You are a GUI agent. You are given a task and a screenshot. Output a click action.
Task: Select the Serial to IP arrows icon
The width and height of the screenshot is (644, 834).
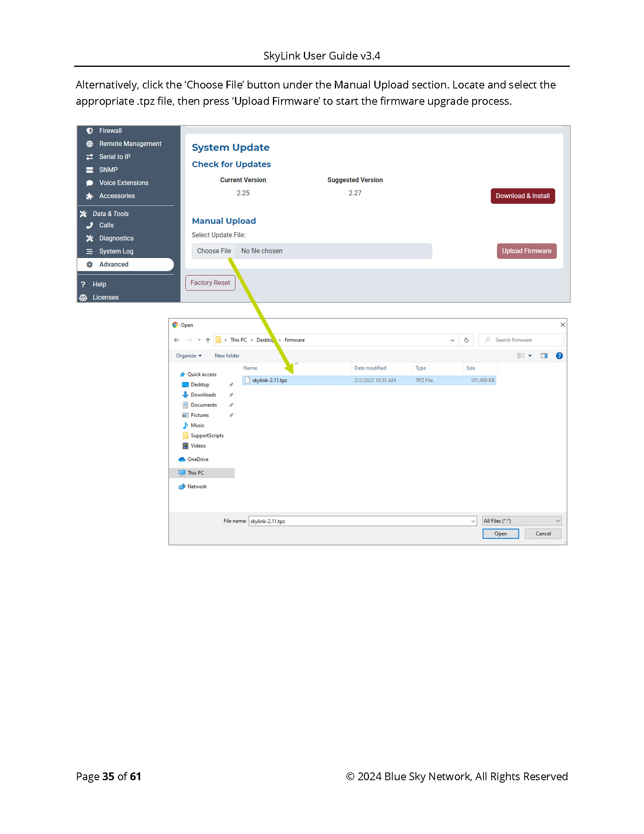coord(90,157)
